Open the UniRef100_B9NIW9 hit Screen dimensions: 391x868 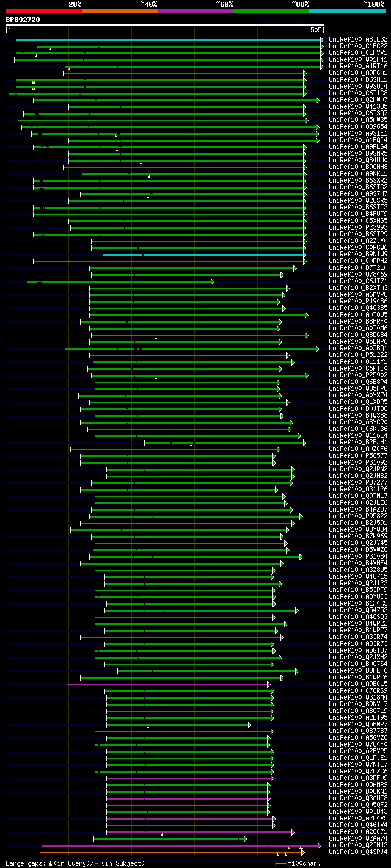(x=358, y=255)
